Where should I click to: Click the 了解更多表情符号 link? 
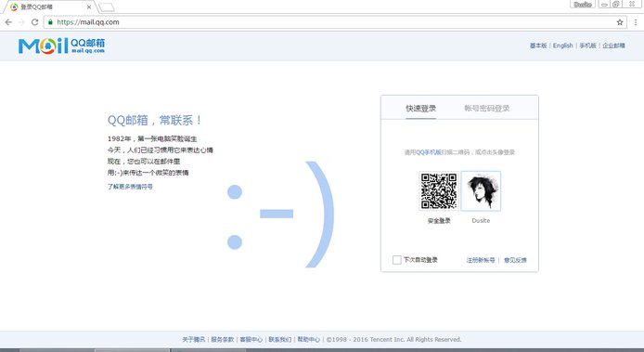click(130, 187)
